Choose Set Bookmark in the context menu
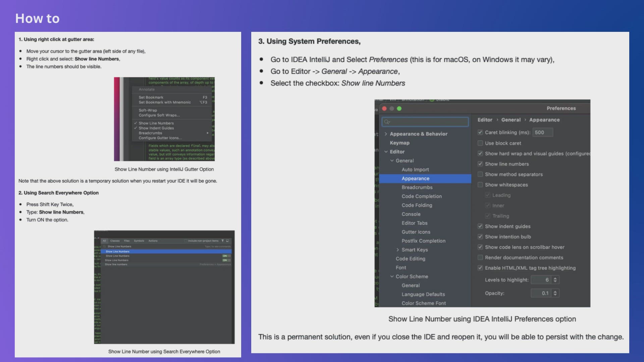 pos(151,97)
